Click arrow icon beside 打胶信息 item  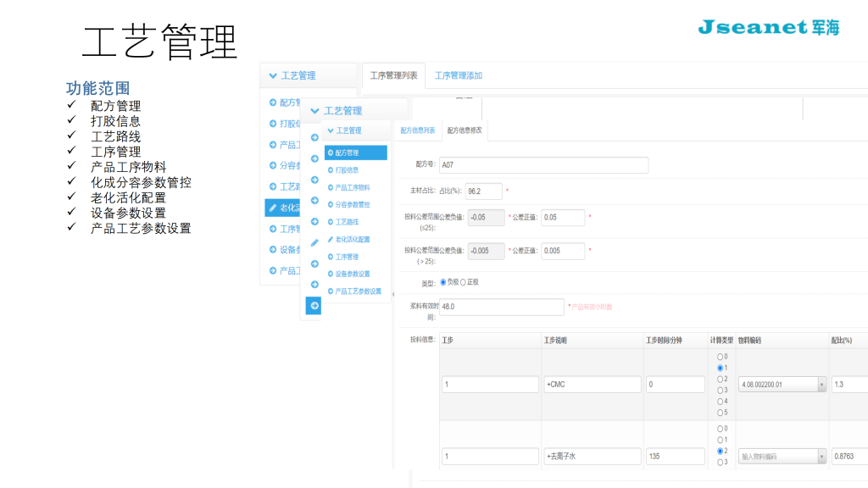pos(330,169)
